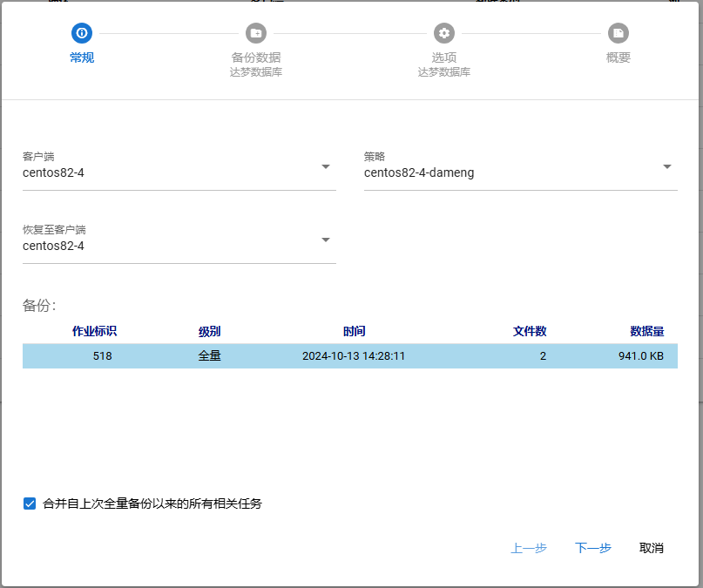Expand the 恢复至客户端 dropdown arrow
This screenshot has height=588, width=703.
pyautogui.click(x=326, y=240)
